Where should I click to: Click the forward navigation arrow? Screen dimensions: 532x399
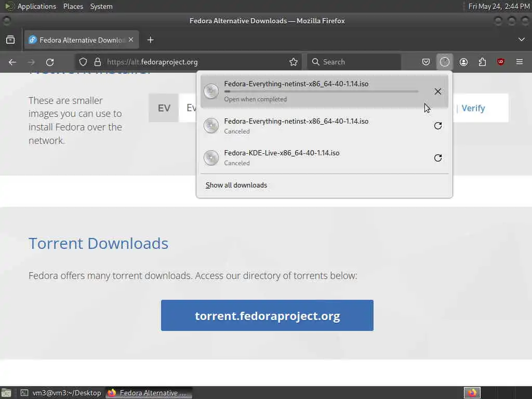(31, 62)
